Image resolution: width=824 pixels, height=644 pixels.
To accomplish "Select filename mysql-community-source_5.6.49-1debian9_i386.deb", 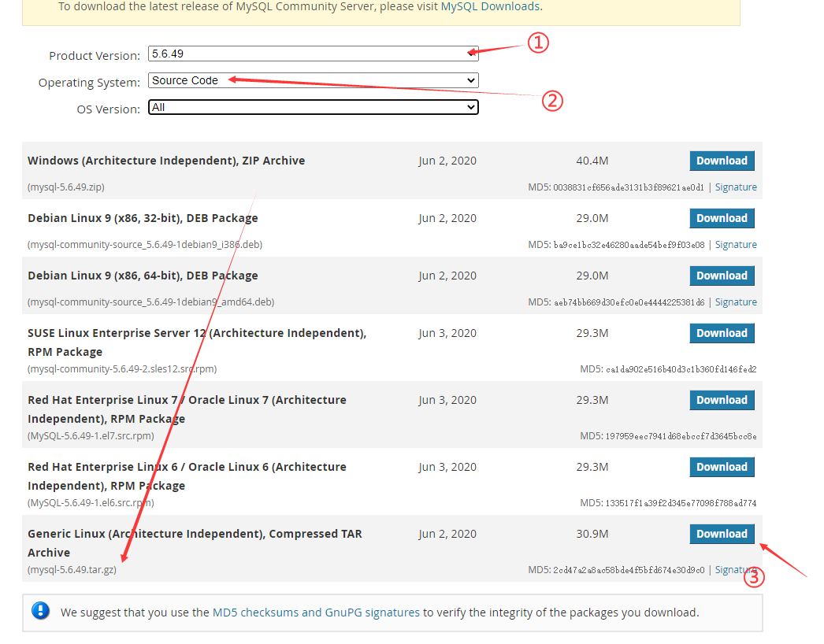I will [x=145, y=244].
